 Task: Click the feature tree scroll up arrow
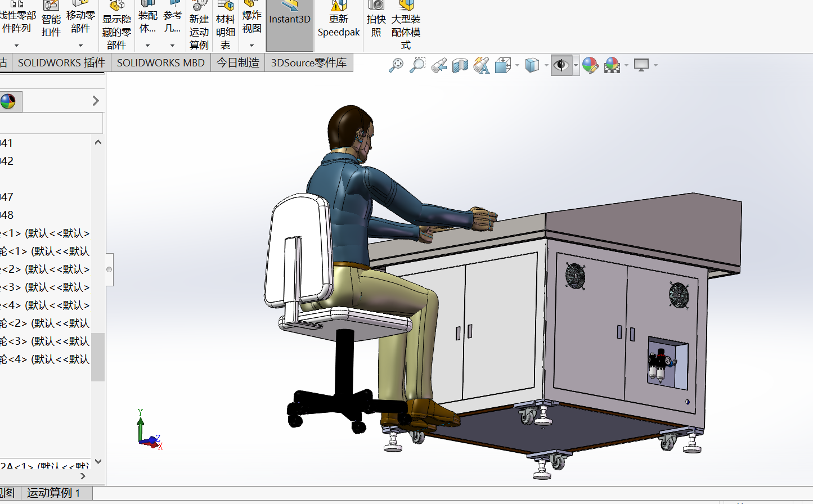[98, 142]
